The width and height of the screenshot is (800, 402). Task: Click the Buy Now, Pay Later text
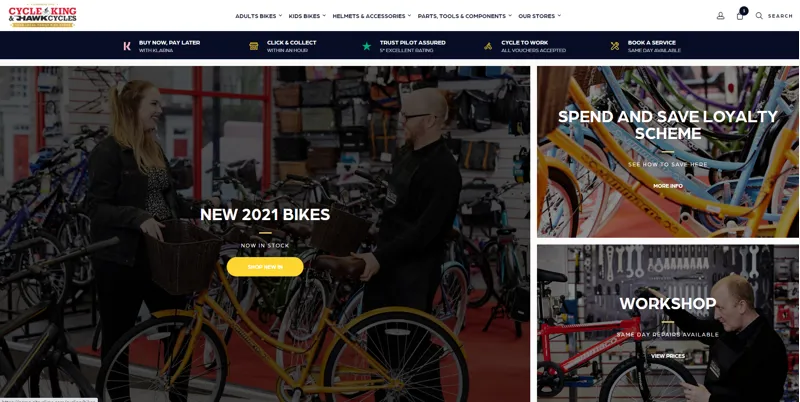click(169, 43)
